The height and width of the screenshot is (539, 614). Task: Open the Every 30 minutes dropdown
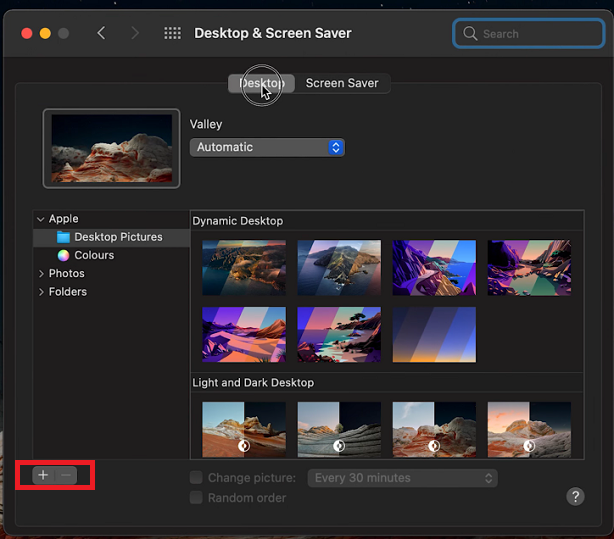[x=403, y=478]
